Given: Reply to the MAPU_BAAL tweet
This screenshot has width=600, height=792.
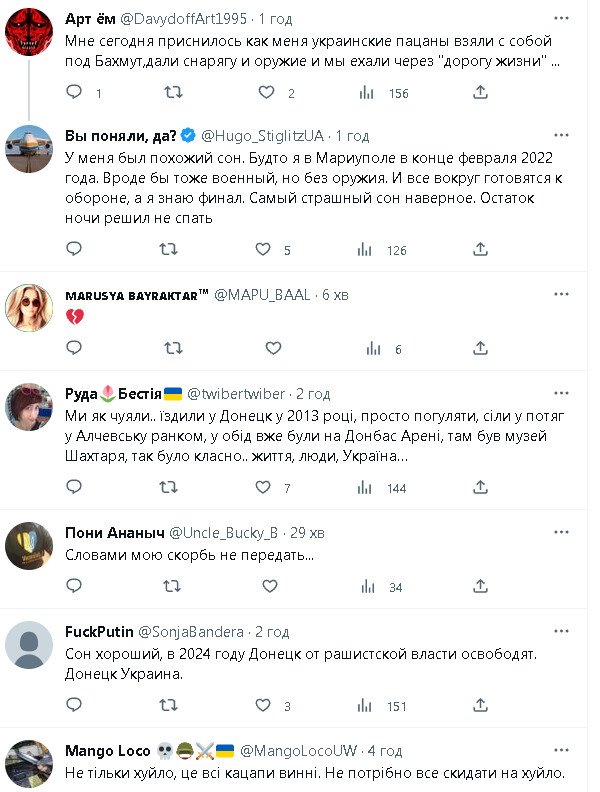Looking at the screenshot, I should pyautogui.click(x=74, y=348).
